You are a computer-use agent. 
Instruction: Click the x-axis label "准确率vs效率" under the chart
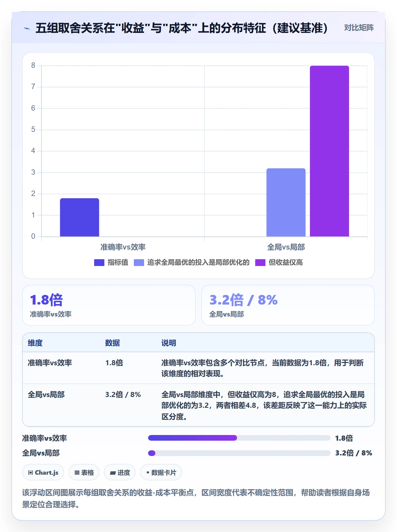tap(123, 247)
